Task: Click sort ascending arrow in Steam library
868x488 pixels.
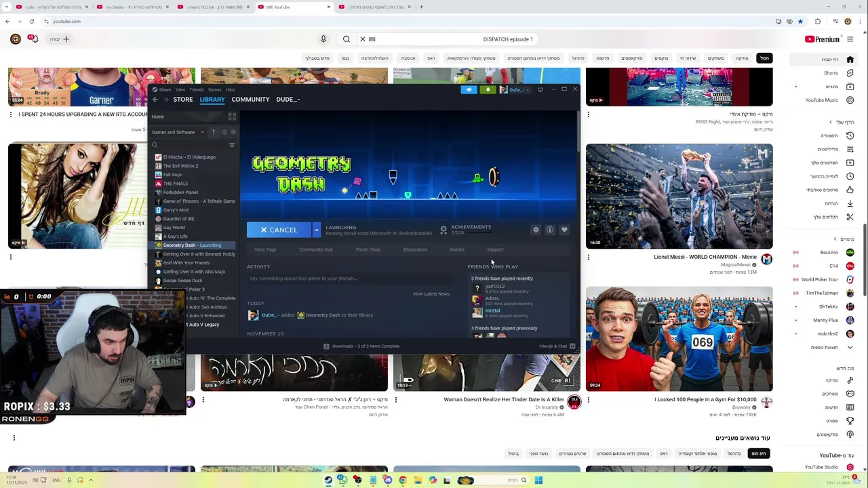Action: click(x=214, y=132)
